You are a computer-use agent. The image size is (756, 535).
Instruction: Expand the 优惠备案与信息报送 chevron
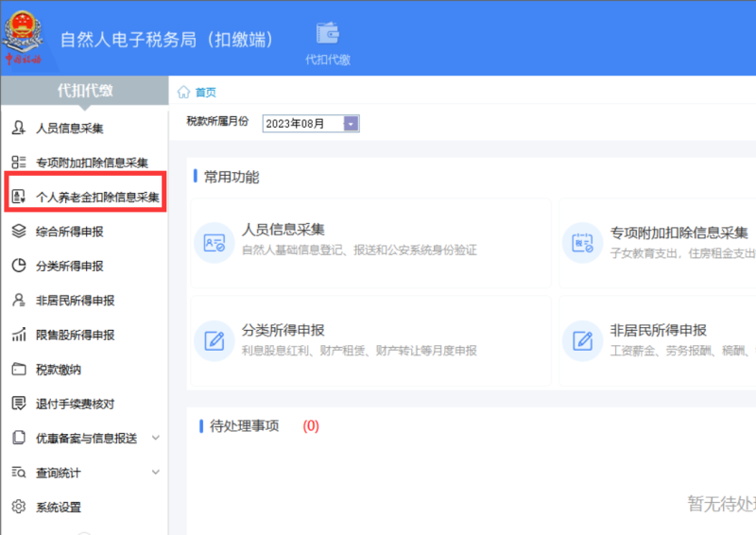(x=156, y=438)
